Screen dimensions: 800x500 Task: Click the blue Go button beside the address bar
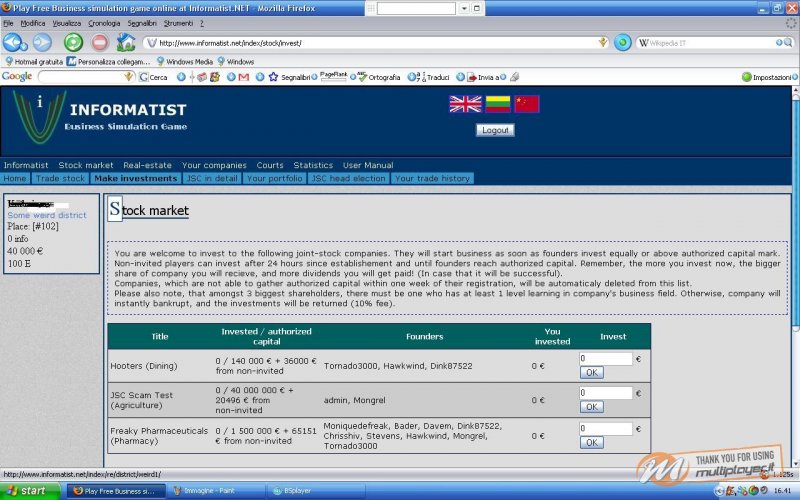tap(622, 42)
